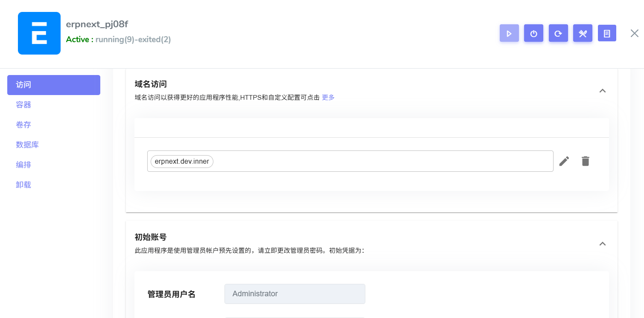Viewport: 644px width, 318px height.
Task: Click the Administrator username field
Action: coord(294,294)
